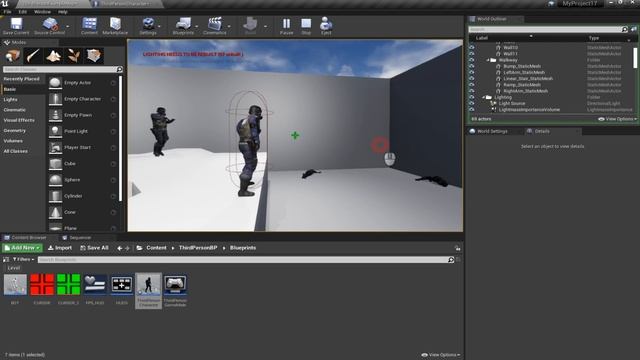
Task: Open the Source Control dropdown arrow
Action: 67,27
